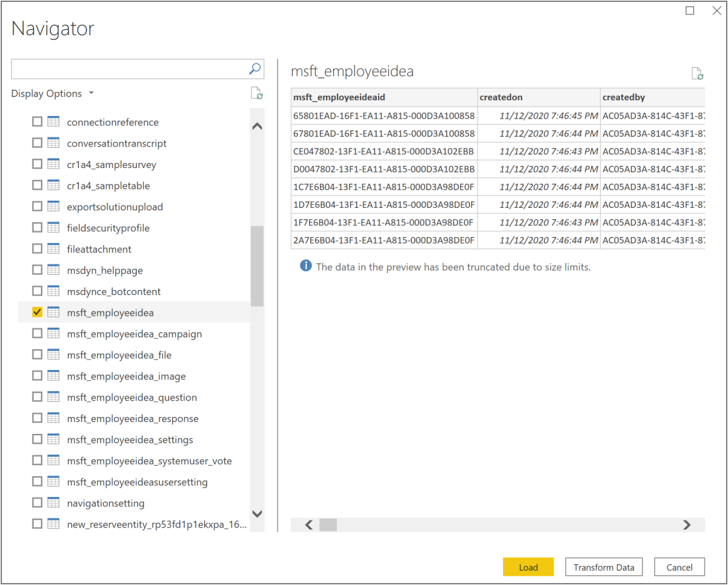Image resolution: width=728 pixels, height=585 pixels.
Task: Check the msft_employeeidea_campaign checkbox
Action: click(37, 334)
